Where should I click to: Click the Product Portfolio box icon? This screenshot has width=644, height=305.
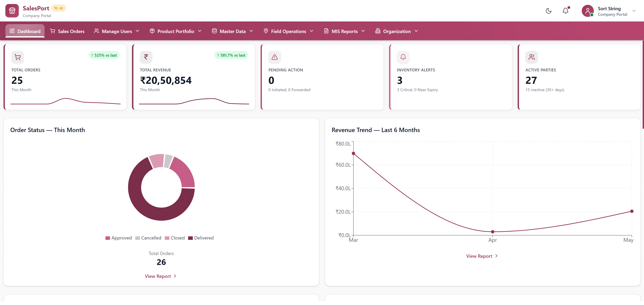coord(152,31)
